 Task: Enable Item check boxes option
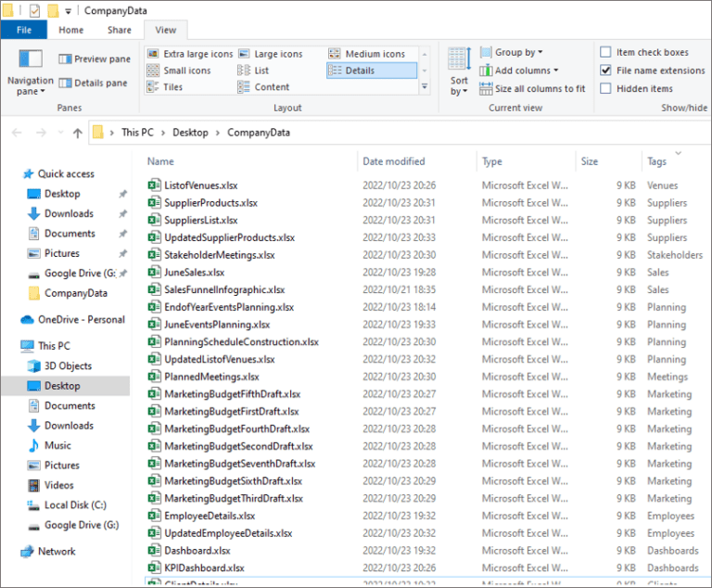(x=605, y=53)
